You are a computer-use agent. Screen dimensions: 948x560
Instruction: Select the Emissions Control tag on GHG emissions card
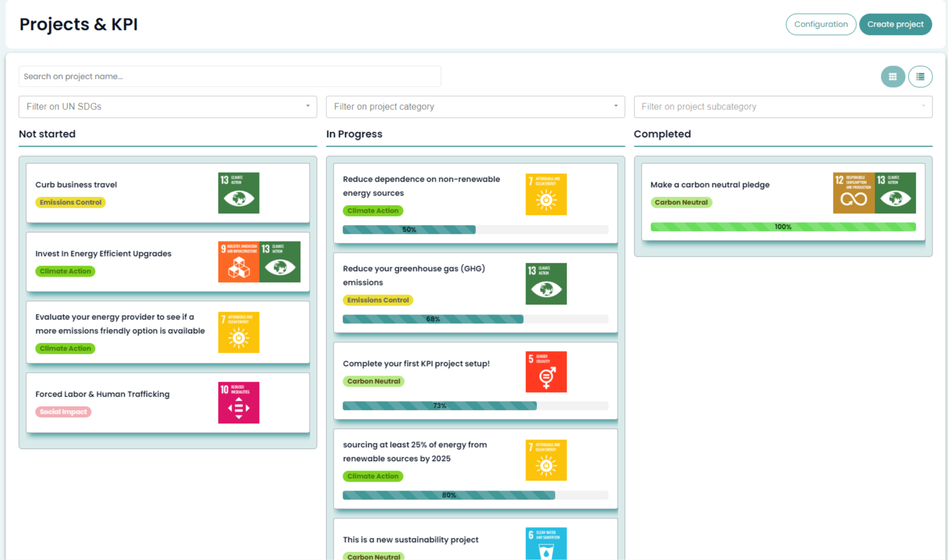[378, 300]
